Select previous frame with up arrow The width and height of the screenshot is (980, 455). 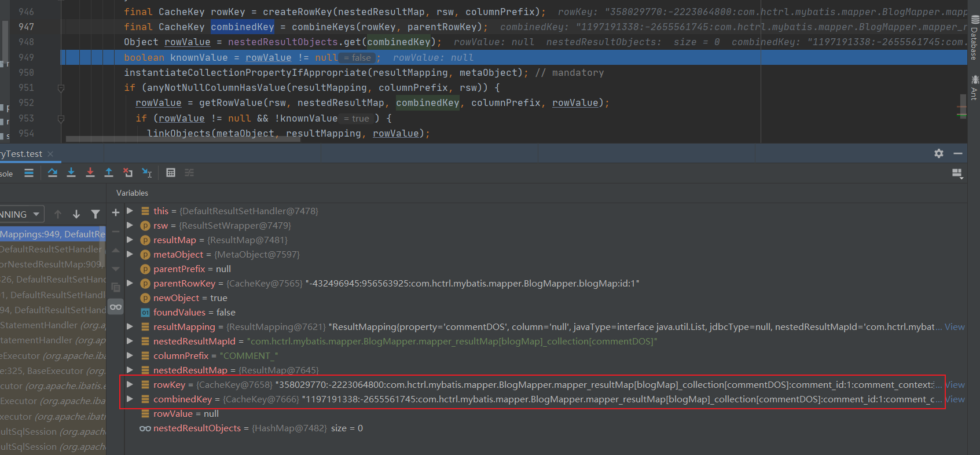click(x=58, y=214)
